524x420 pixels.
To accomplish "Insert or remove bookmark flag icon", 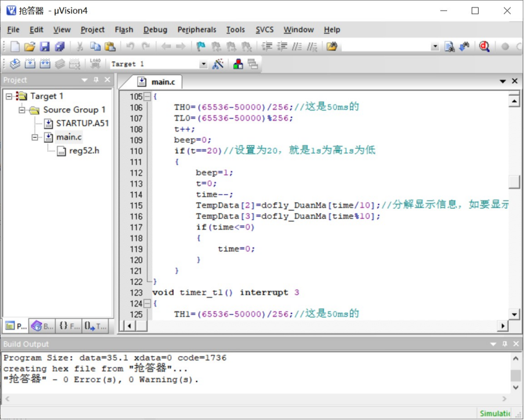I will click(x=201, y=47).
